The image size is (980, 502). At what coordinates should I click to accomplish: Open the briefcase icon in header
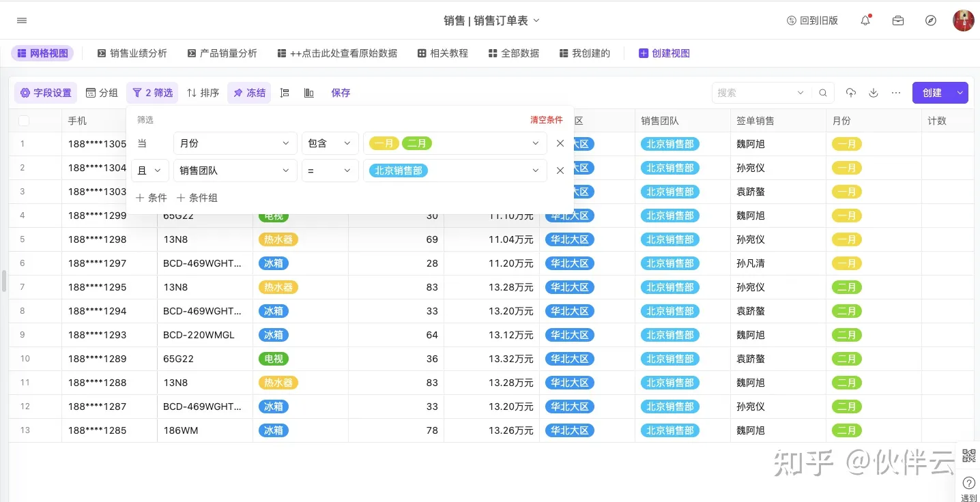click(x=898, y=20)
